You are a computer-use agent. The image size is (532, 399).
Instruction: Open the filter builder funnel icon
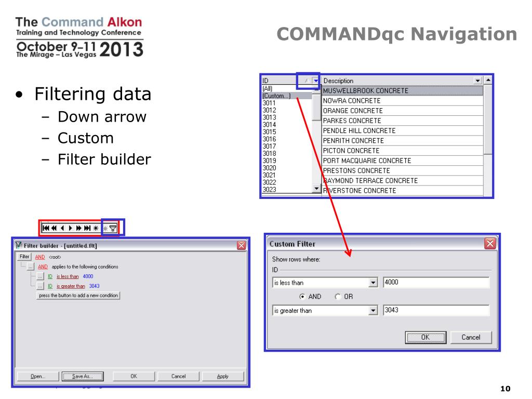coord(113,229)
